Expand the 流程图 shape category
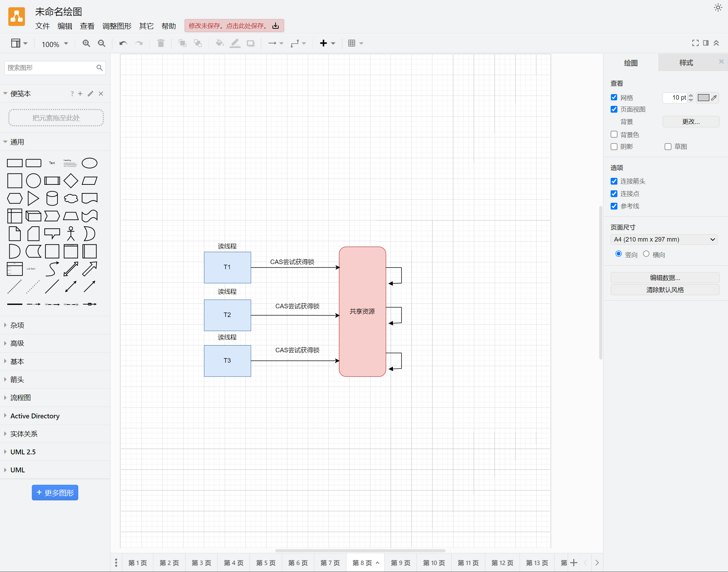728x572 pixels. (x=21, y=398)
